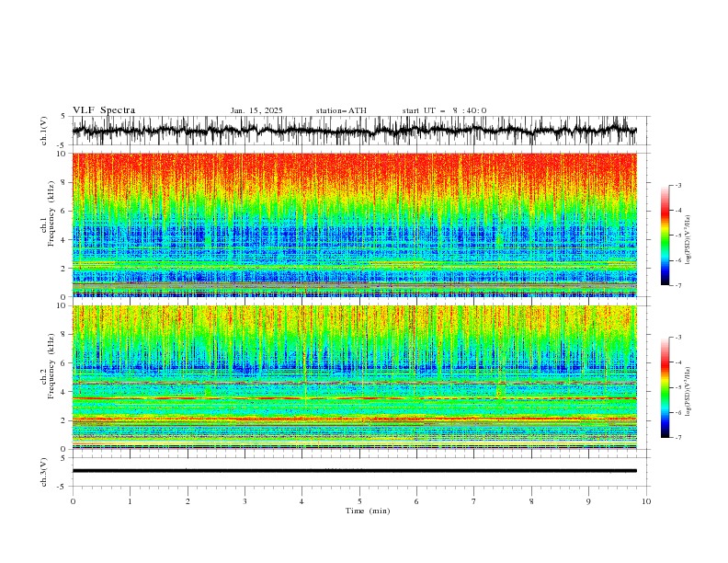Click the ch.2 spectrogram panel

point(354,377)
